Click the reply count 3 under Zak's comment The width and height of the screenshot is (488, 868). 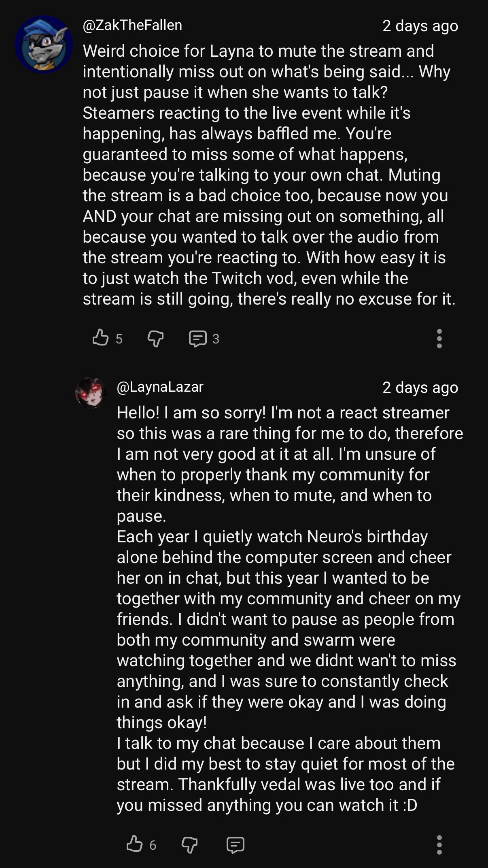(216, 339)
